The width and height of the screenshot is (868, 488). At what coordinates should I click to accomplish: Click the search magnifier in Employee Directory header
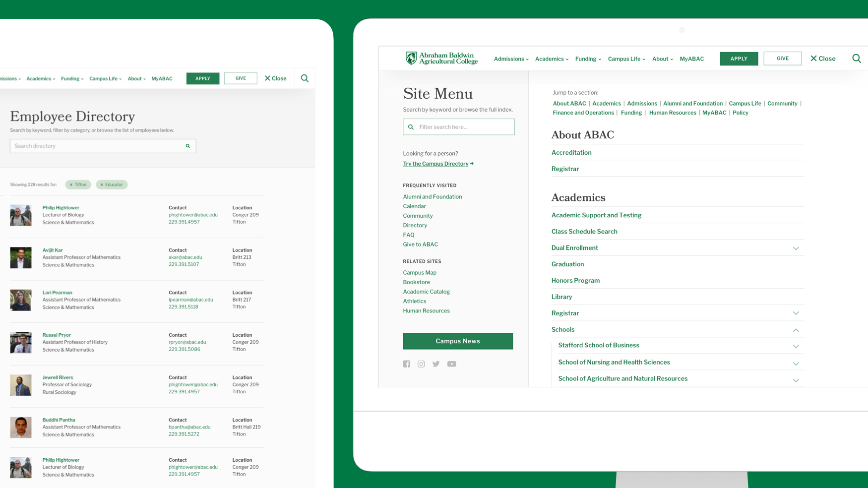[305, 78]
